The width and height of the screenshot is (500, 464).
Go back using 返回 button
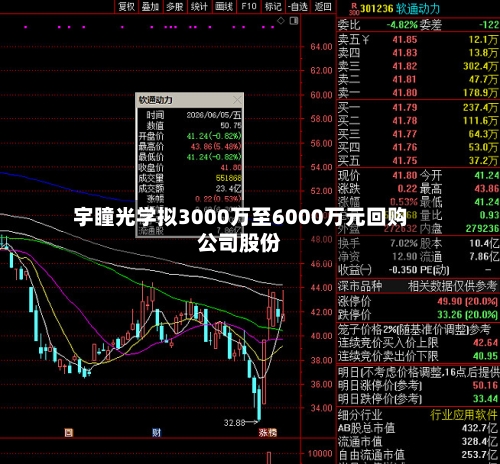click(323, 6)
